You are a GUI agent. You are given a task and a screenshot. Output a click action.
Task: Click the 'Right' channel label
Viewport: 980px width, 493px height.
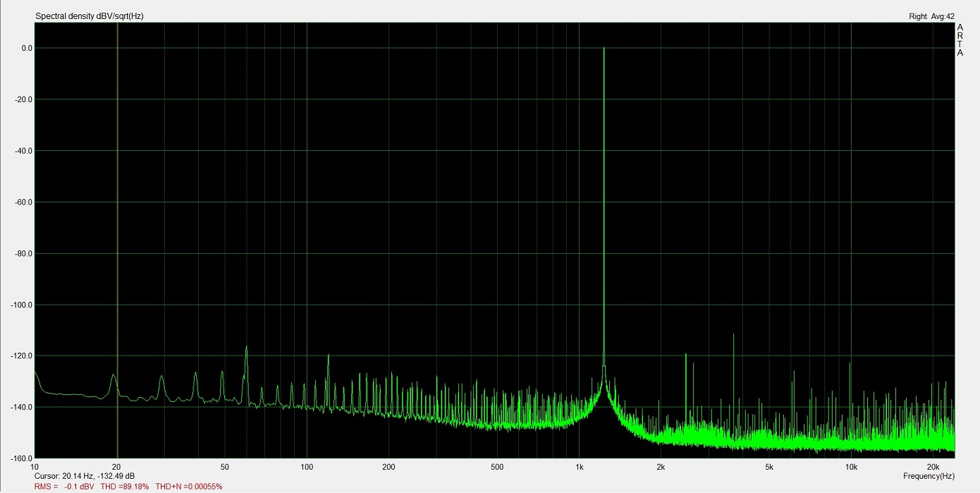click(918, 16)
